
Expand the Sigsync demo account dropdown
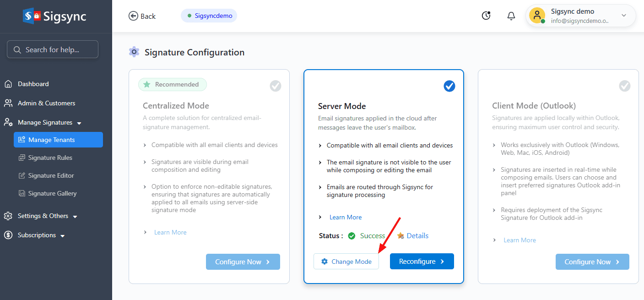[623, 16]
